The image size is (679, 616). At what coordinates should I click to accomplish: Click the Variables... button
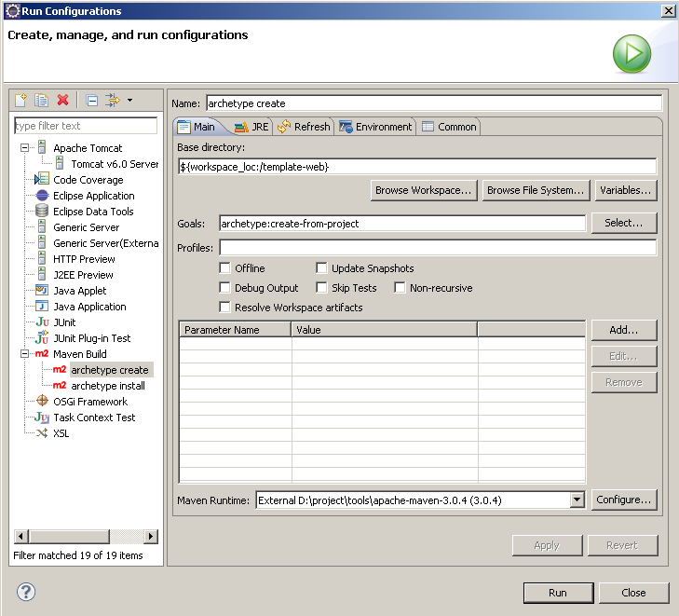point(625,190)
